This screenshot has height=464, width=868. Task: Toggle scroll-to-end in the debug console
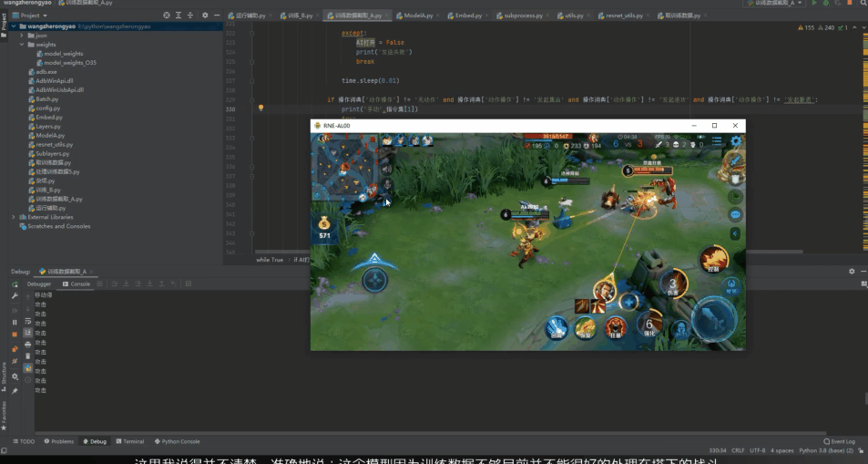point(28,333)
